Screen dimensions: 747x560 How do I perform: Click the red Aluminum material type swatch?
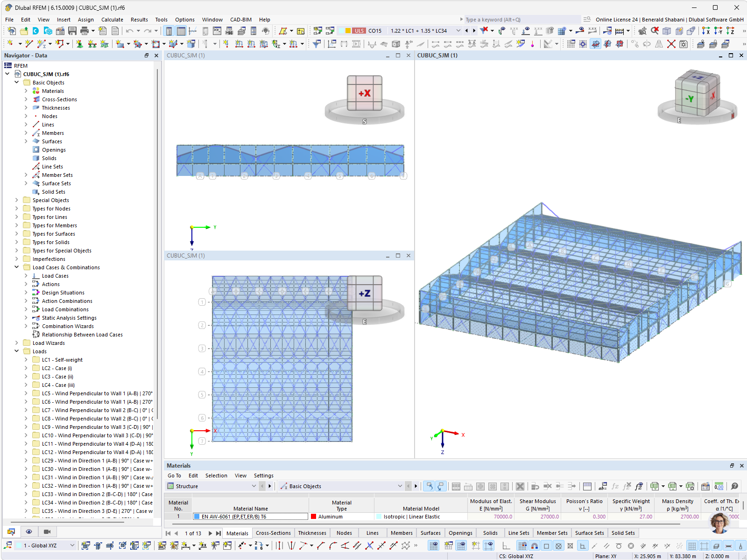pyautogui.click(x=314, y=517)
